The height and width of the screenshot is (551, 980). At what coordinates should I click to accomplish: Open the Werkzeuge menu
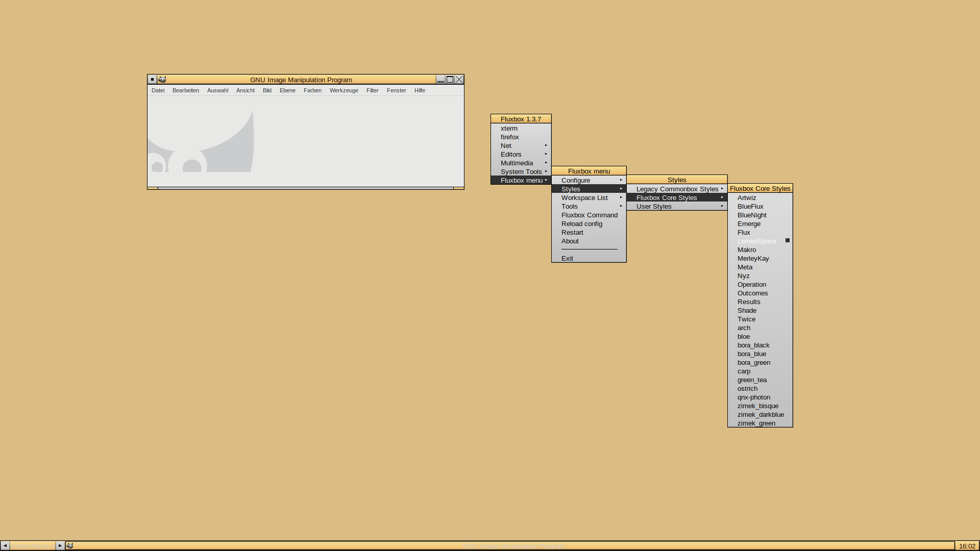tap(344, 90)
